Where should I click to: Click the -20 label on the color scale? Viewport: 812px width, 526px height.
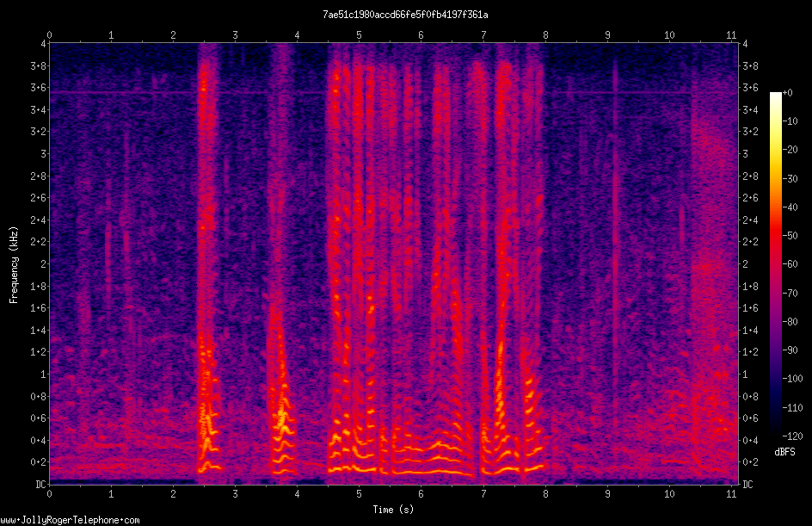click(790, 150)
